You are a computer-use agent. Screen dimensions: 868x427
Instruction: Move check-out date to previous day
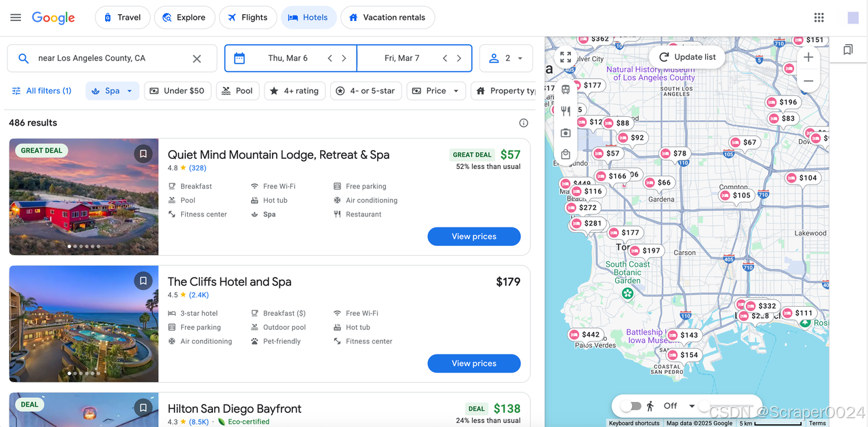coord(445,58)
